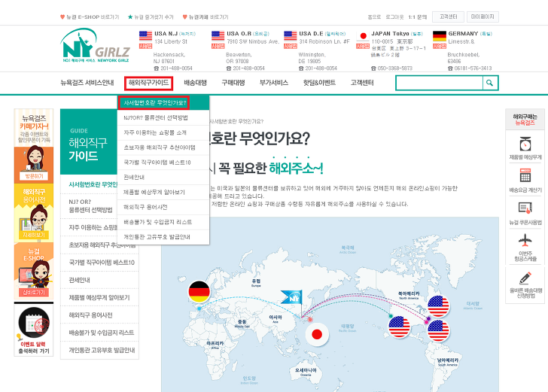The height and width of the screenshot is (392, 548).
Task: Open sidebar item 해외직구 용어사전
Action: point(99,315)
